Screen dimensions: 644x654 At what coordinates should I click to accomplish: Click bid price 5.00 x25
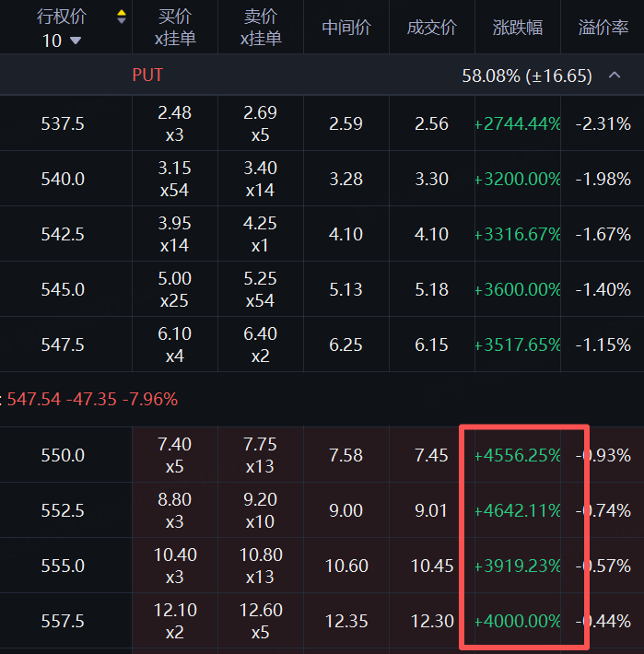tap(175, 289)
